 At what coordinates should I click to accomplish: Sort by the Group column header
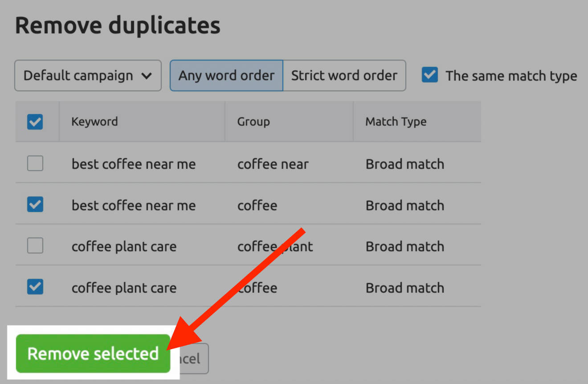tap(253, 121)
